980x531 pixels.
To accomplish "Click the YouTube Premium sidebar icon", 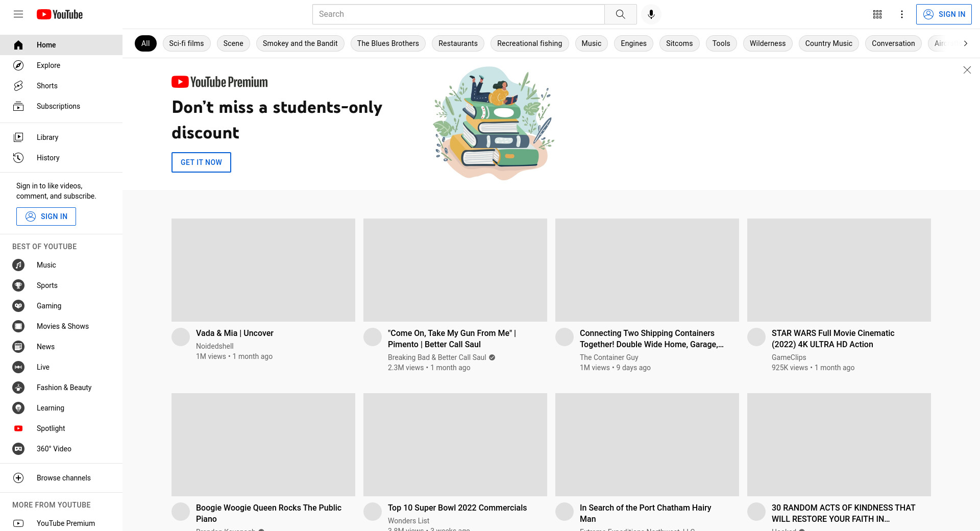I will [18, 523].
